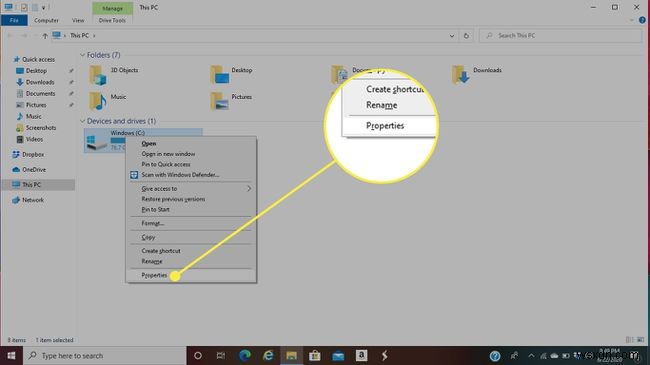Choose Rename in context menu
The image size is (650, 365).
152,261
